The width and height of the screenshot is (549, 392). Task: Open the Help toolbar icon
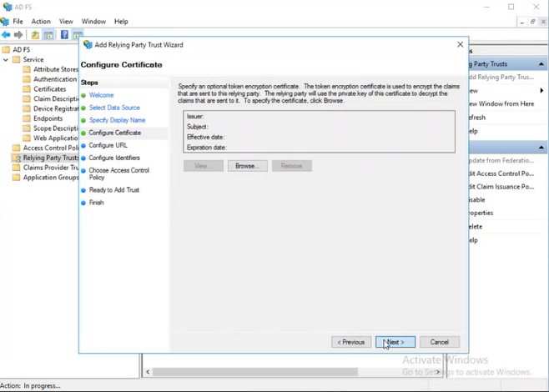tap(64, 34)
